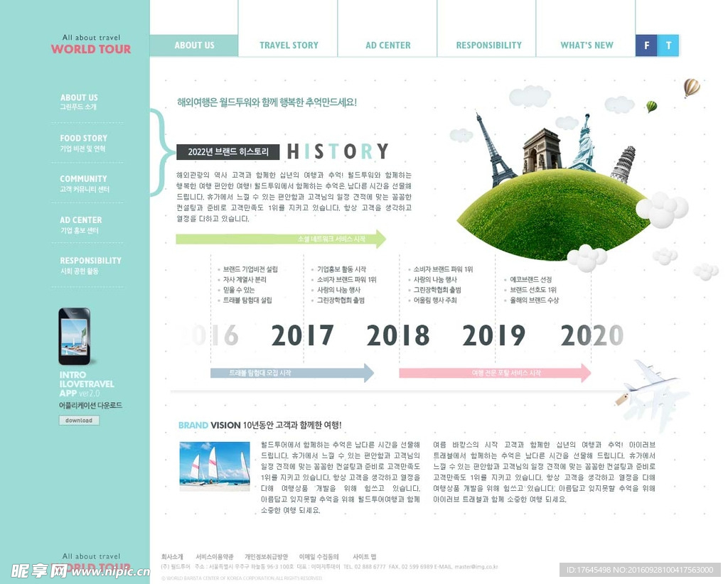Open 개인정보취급방안 footer link
The image size is (728, 584).
click(x=267, y=556)
